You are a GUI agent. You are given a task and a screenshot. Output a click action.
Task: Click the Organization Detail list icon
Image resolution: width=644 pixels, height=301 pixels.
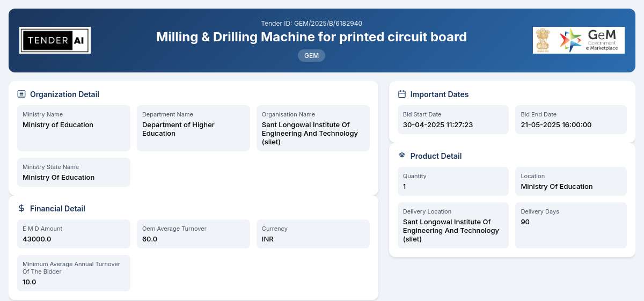pos(21,94)
